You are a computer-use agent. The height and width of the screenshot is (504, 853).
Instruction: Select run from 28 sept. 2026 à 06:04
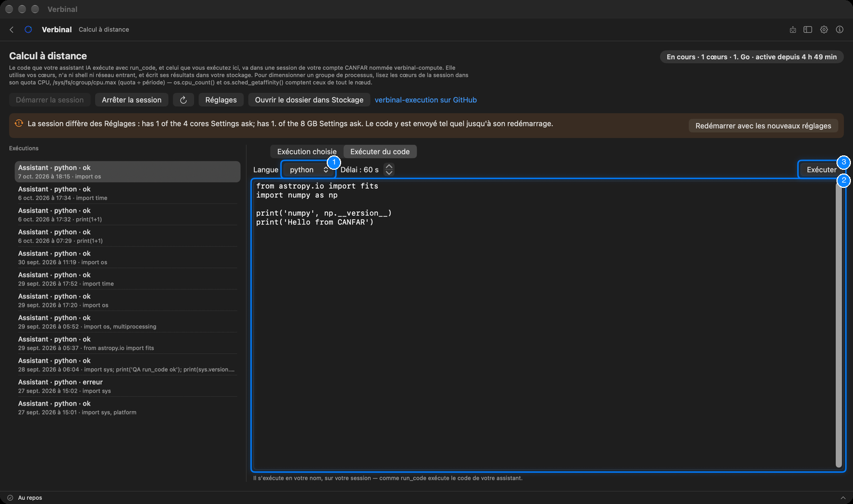coord(128,365)
